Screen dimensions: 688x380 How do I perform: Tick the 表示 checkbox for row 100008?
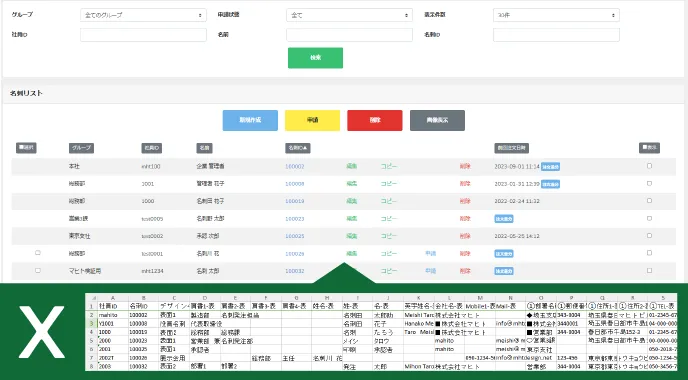(x=649, y=183)
